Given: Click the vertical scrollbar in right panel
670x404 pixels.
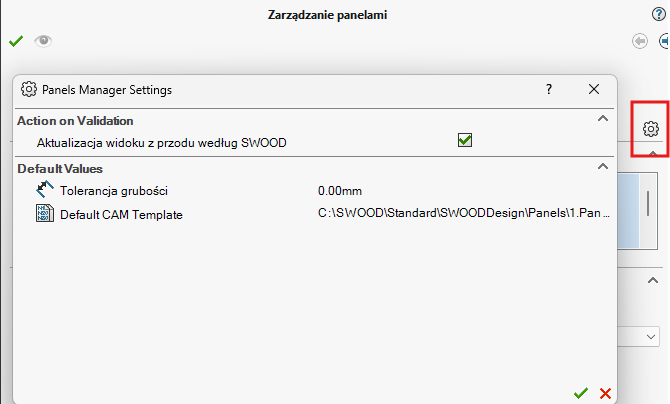Looking at the screenshot, I should click(x=651, y=201).
